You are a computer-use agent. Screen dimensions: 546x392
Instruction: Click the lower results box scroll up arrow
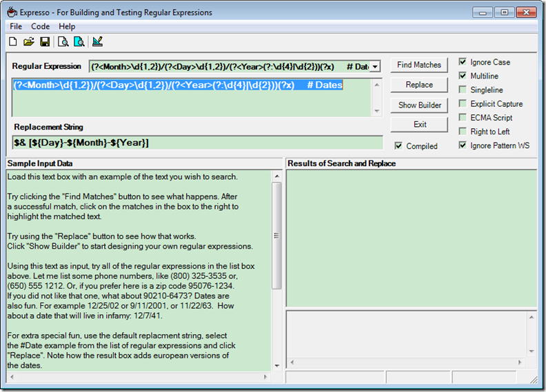(x=532, y=317)
